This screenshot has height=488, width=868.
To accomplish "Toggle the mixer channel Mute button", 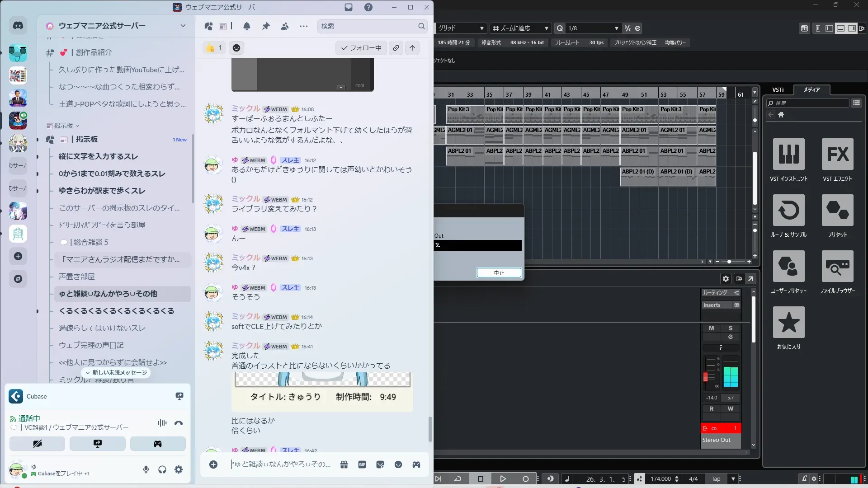I will pyautogui.click(x=711, y=328).
